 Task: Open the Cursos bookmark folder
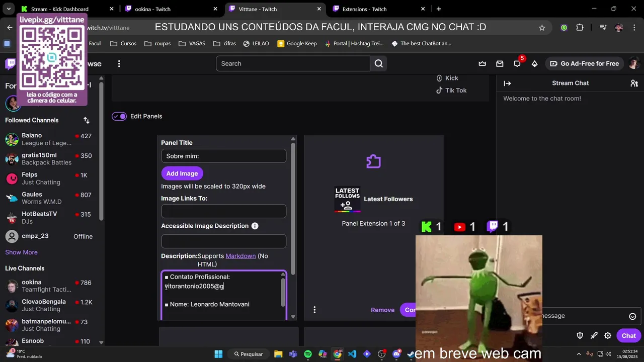pyautogui.click(x=123, y=44)
